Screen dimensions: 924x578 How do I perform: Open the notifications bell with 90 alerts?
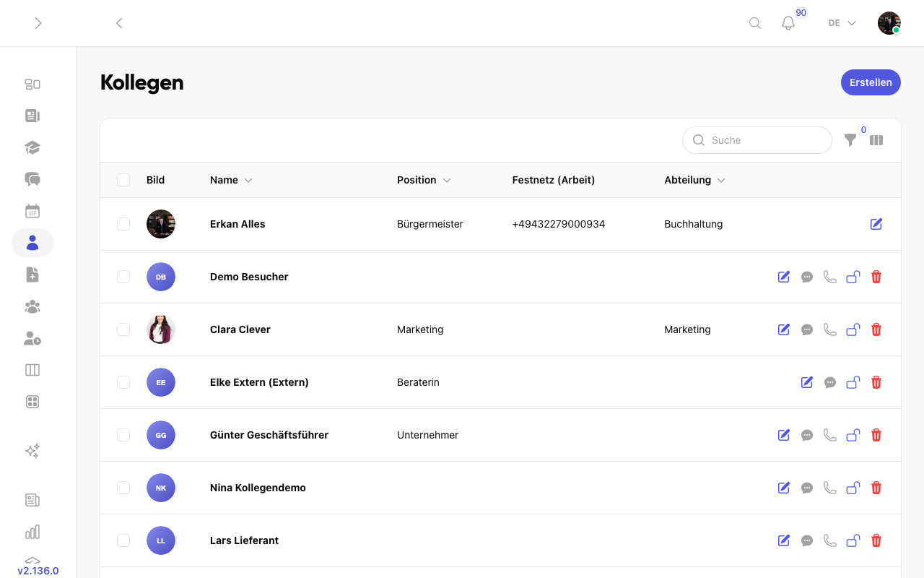click(x=788, y=23)
